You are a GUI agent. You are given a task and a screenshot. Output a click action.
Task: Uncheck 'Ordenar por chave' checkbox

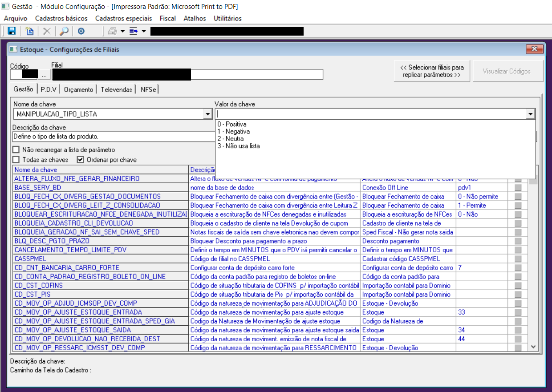[x=81, y=160]
